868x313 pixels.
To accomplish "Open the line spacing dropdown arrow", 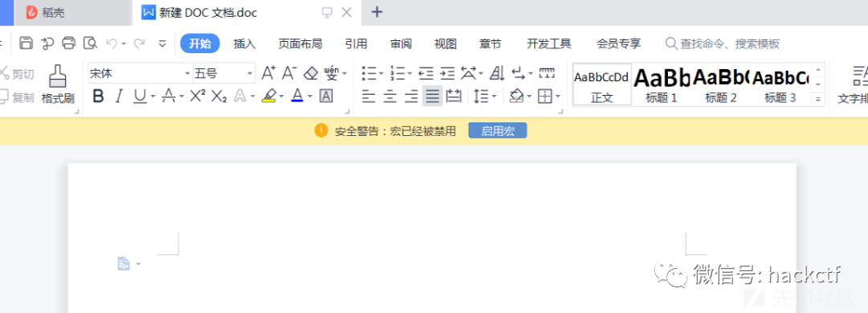I will [x=493, y=97].
